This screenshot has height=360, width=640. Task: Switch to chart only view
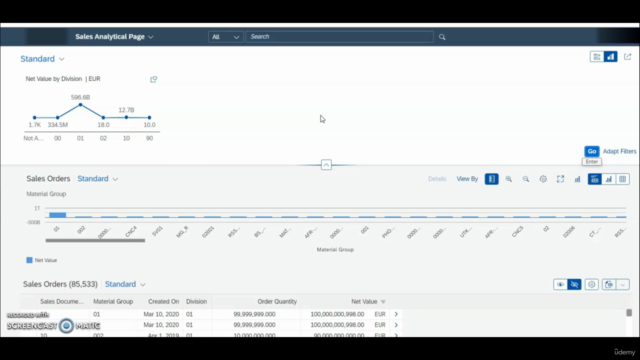pyautogui.click(x=609, y=179)
